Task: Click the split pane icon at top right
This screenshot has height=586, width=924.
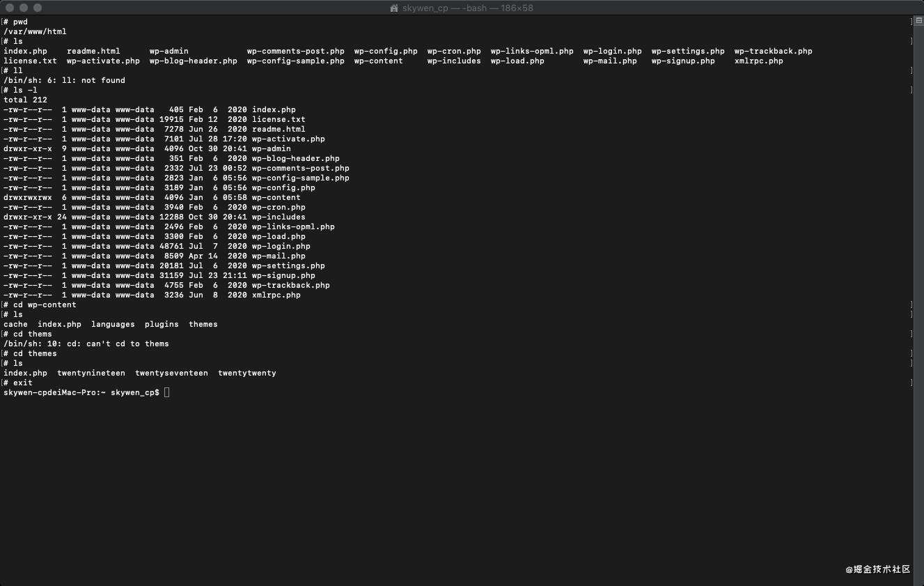Action: point(919,22)
